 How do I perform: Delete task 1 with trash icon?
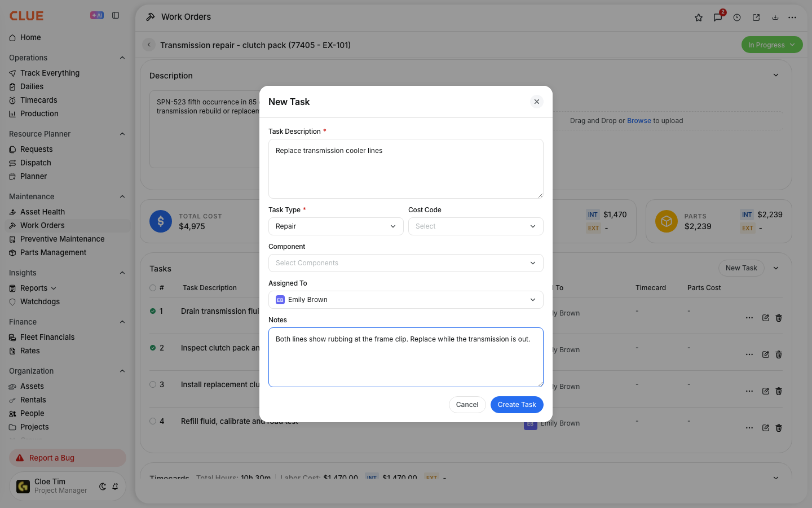click(779, 318)
